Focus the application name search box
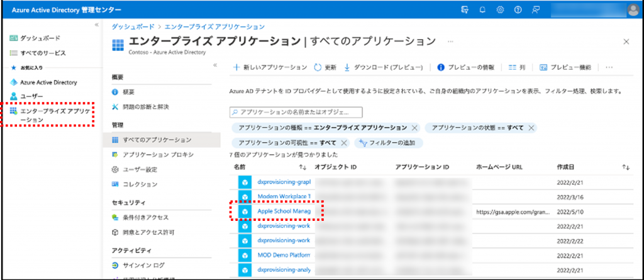Viewport: 644px width, 280px height. point(296,112)
